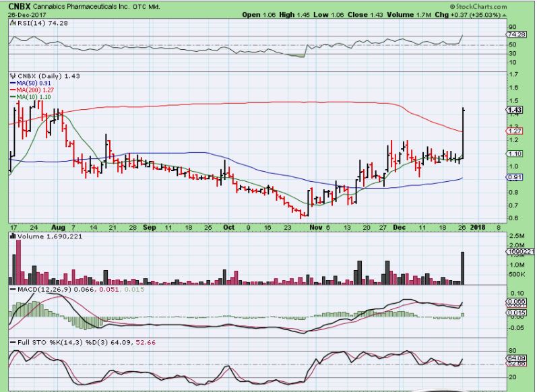Click the Chg +0.37 (+35.03%) value
Screen dimensions: 537x392
(468, 15)
